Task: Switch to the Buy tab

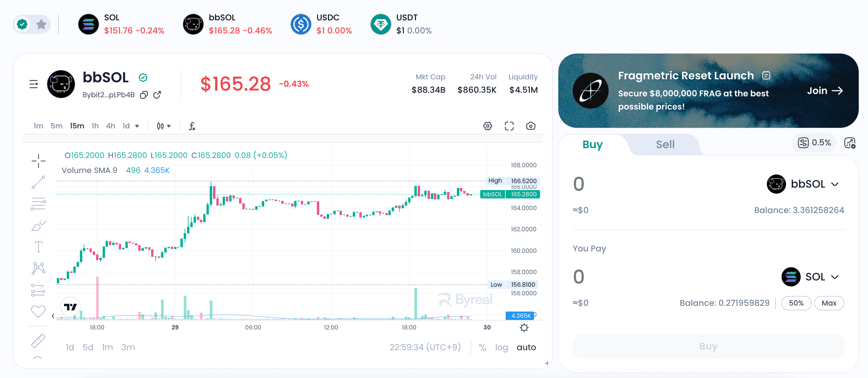Action: click(x=592, y=145)
